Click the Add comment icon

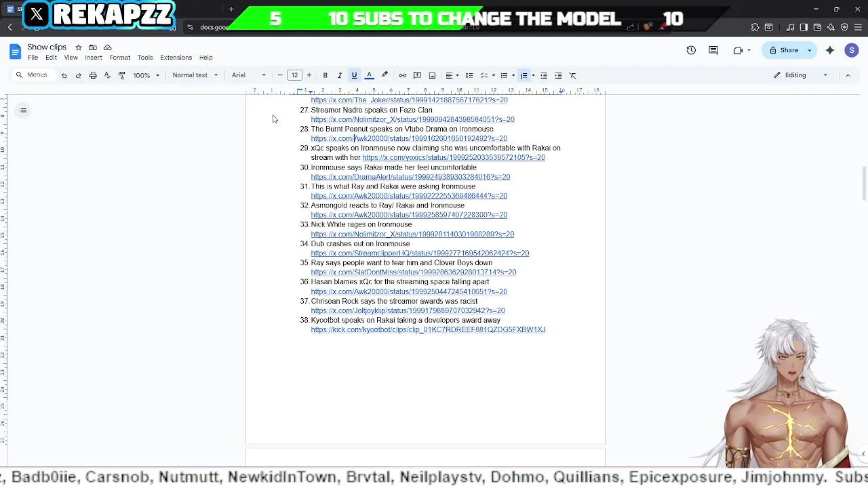[x=417, y=75]
